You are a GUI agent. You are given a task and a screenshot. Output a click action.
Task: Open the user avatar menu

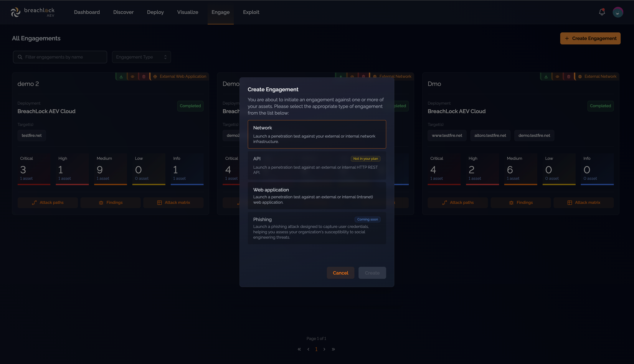tap(618, 12)
